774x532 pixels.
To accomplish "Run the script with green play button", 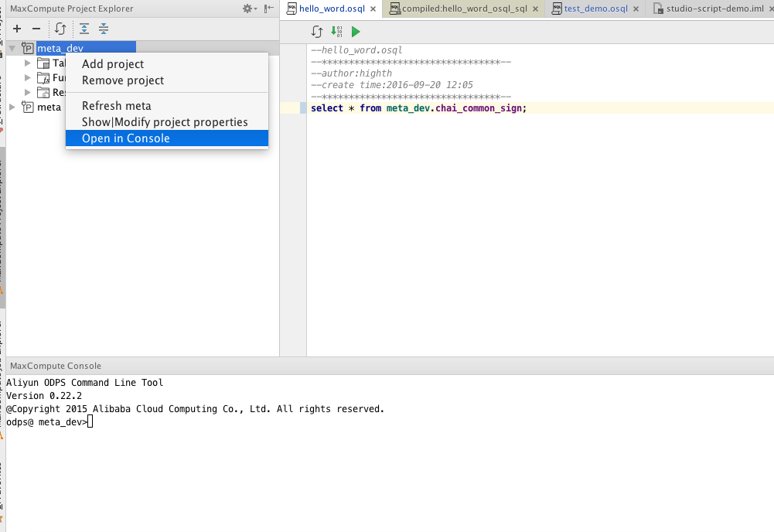I will click(356, 32).
